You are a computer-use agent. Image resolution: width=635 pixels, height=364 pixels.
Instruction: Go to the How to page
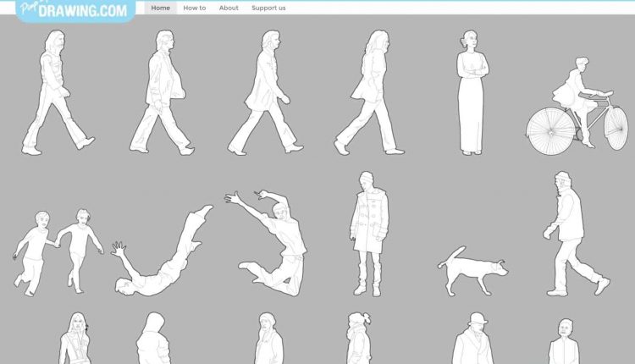tap(194, 8)
